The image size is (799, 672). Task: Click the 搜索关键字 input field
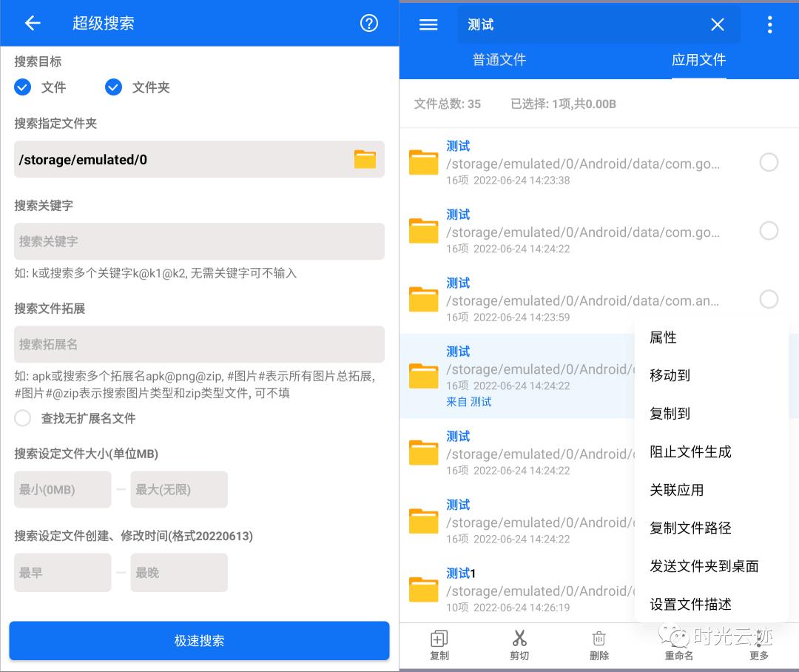click(199, 241)
